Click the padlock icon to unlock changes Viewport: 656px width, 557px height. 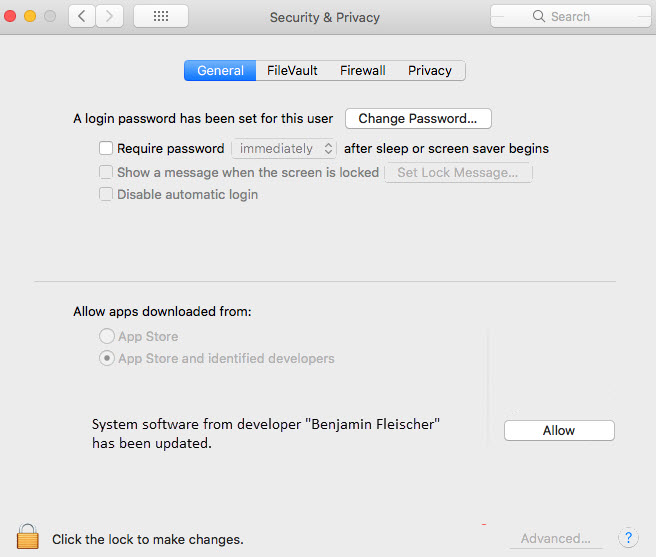[x=28, y=536]
